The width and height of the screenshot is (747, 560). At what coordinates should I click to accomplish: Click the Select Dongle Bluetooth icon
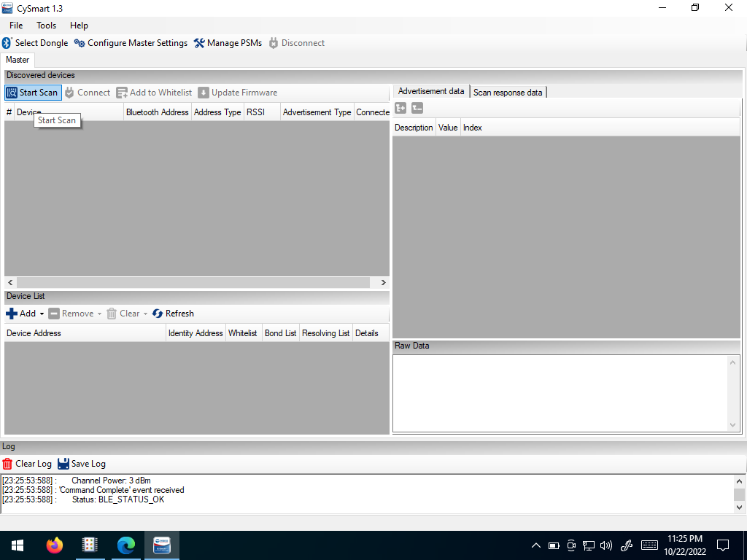(7, 43)
